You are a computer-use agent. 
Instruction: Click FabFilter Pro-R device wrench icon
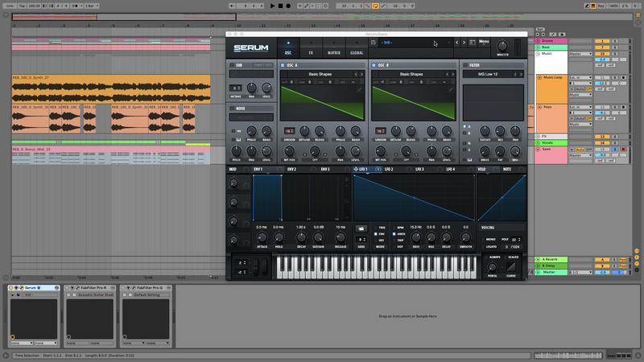pos(77,288)
